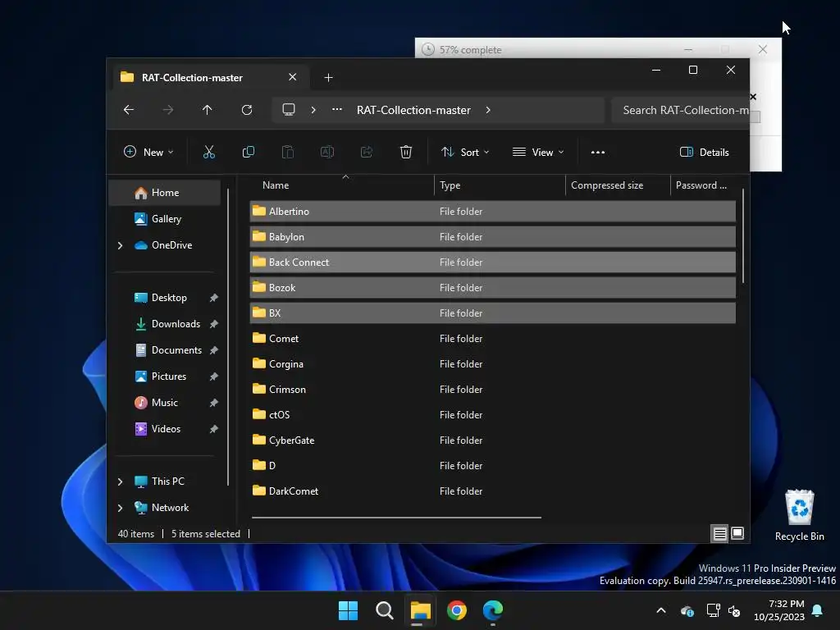This screenshot has width=840, height=630.
Task: Sort by Password column header
Action: 703,185
